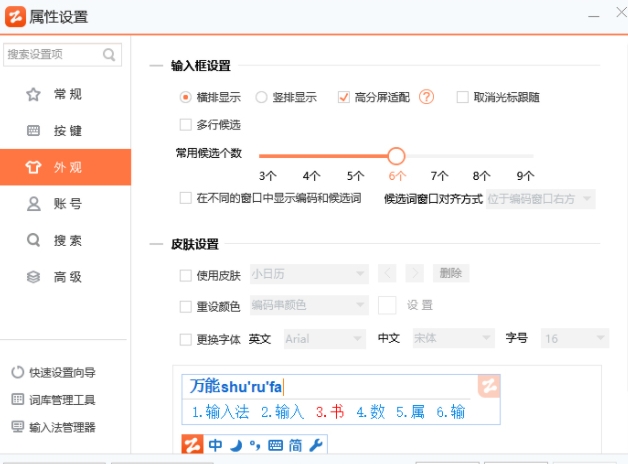
Task: Tick the 取消光标跟随 checkbox
Action: [x=462, y=97]
